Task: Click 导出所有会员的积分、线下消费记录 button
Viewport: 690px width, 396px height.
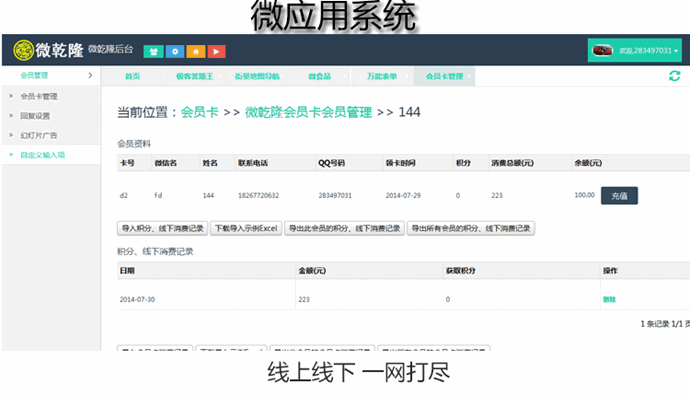Action: click(471, 228)
